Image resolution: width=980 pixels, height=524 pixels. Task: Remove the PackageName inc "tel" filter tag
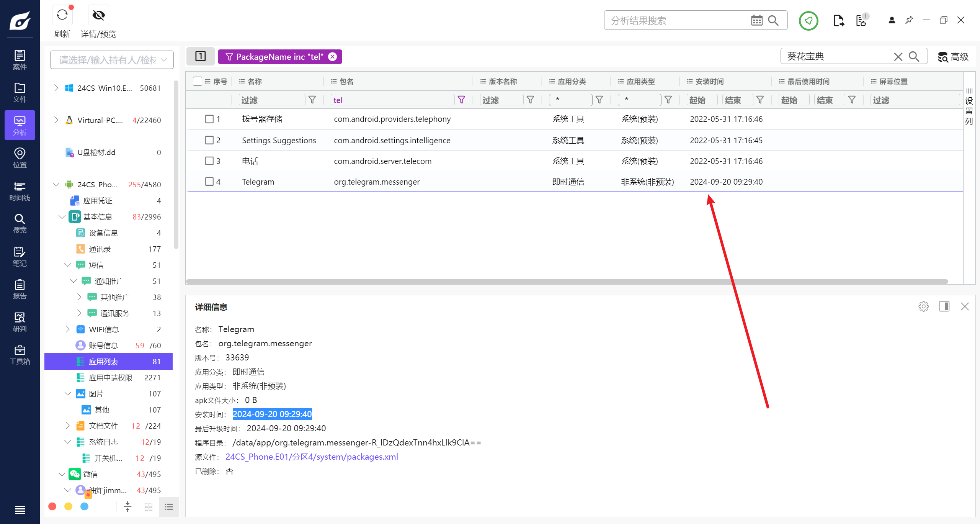point(333,57)
